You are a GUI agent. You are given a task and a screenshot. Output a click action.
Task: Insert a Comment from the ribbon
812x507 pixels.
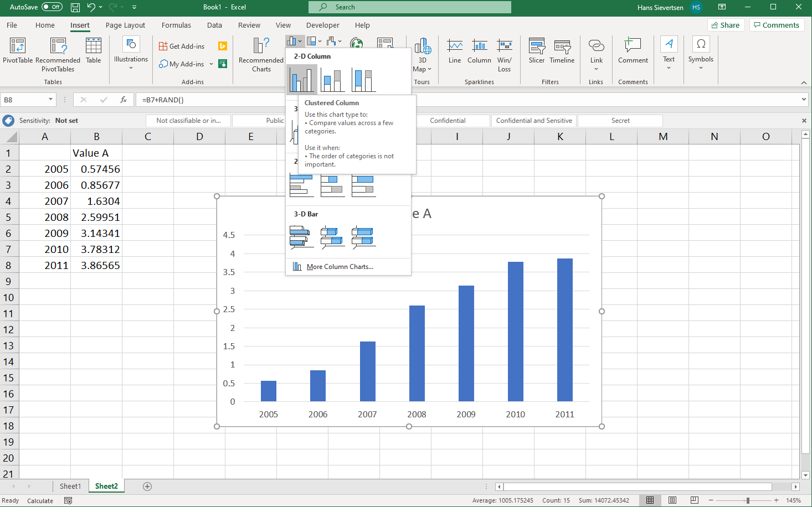[633, 51]
